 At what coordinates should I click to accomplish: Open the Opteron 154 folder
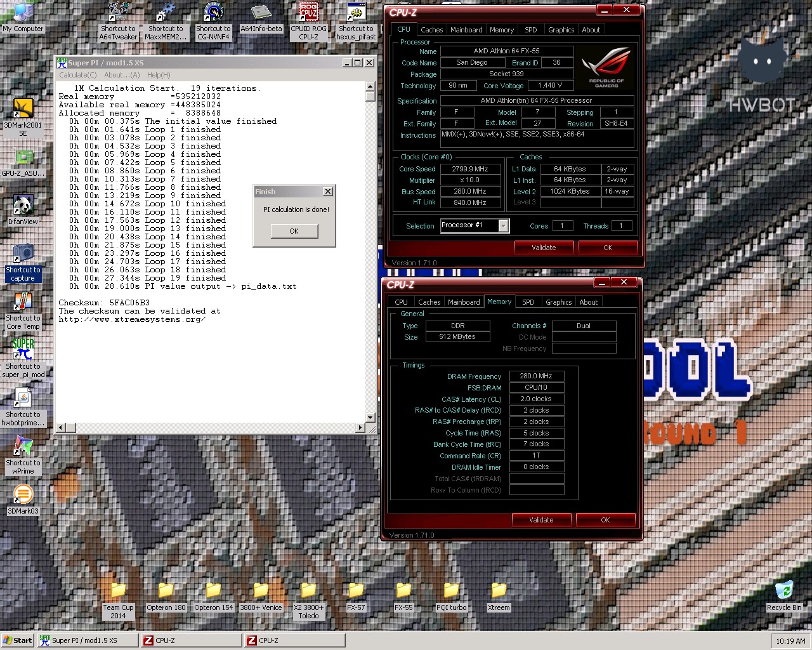click(213, 597)
